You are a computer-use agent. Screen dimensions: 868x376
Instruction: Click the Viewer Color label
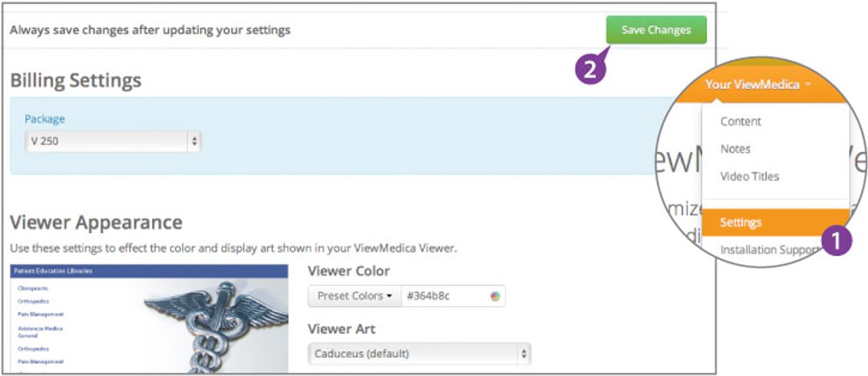[x=349, y=271]
